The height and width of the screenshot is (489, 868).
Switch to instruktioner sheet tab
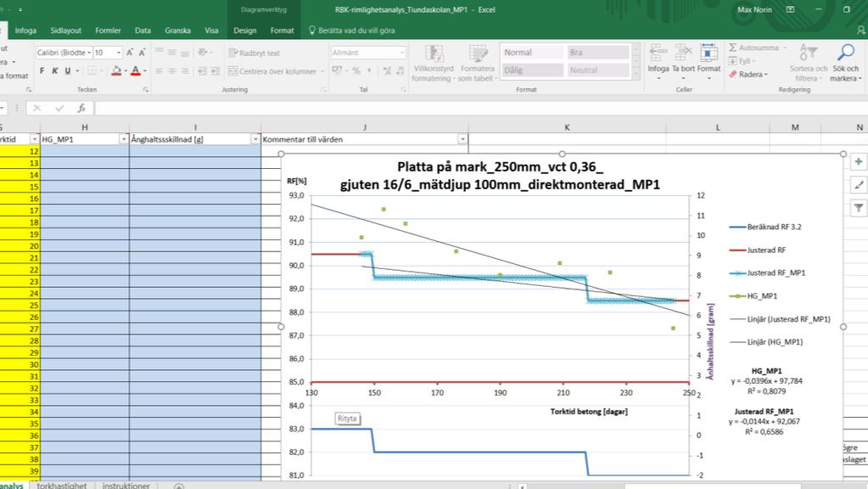click(126, 485)
